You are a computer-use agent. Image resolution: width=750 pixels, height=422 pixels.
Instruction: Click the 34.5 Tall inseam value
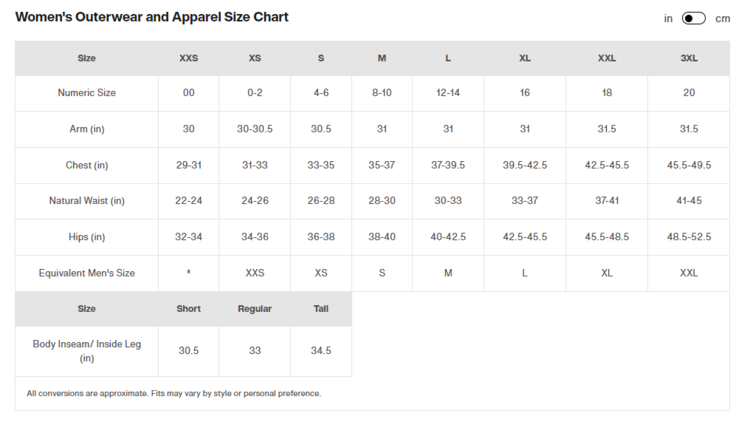[321, 351]
